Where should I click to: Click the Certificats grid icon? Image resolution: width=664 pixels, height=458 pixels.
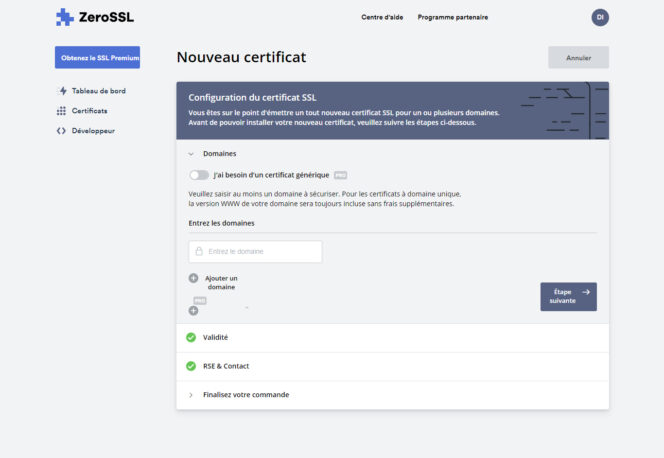[62, 111]
